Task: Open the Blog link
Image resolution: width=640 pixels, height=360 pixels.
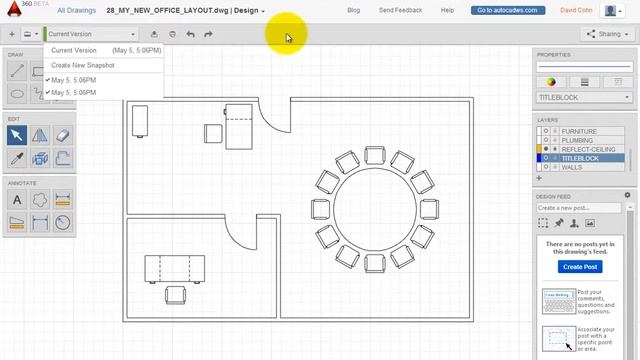Action: [353, 10]
